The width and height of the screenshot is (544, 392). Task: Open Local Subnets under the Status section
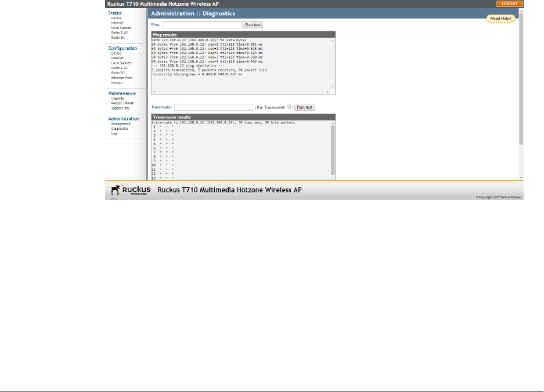coord(121,28)
